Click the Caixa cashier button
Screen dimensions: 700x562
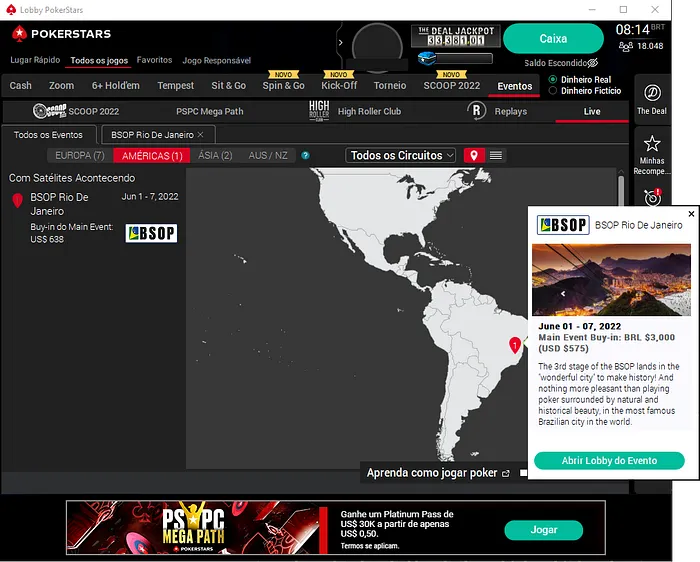pyautogui.click(x=553, y=38)
